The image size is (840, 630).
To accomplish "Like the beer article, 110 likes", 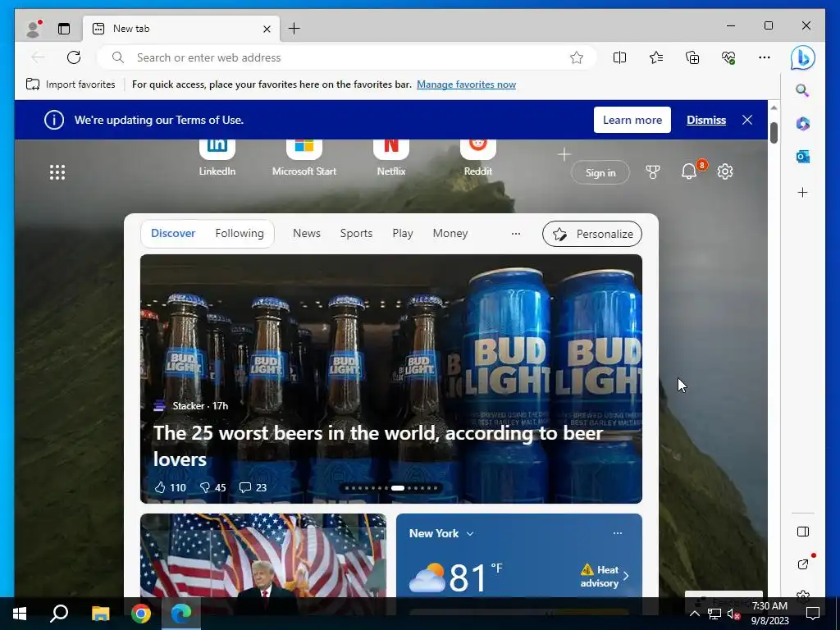I will pyautogui.click(x=170, y=487).
